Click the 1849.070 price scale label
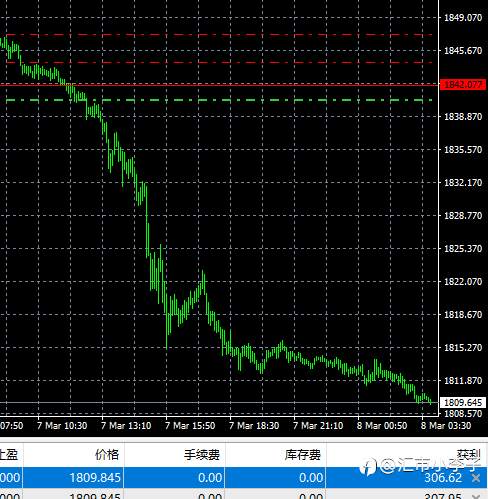488x499 pixels. (463, 17)
